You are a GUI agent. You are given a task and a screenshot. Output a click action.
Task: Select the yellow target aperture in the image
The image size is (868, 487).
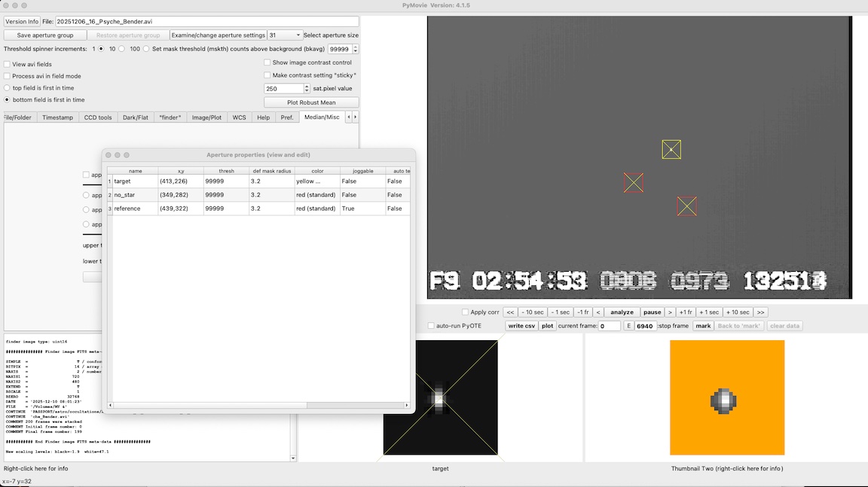671,150
